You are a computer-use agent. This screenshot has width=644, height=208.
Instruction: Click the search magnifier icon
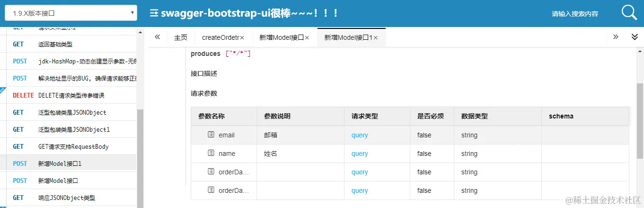click(629, 13)
